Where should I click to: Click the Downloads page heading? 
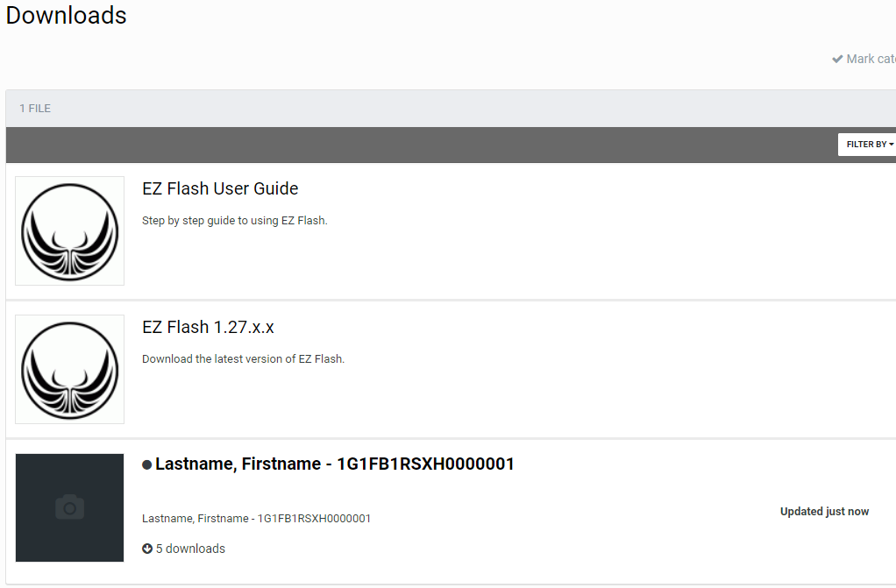click(67, 16)
